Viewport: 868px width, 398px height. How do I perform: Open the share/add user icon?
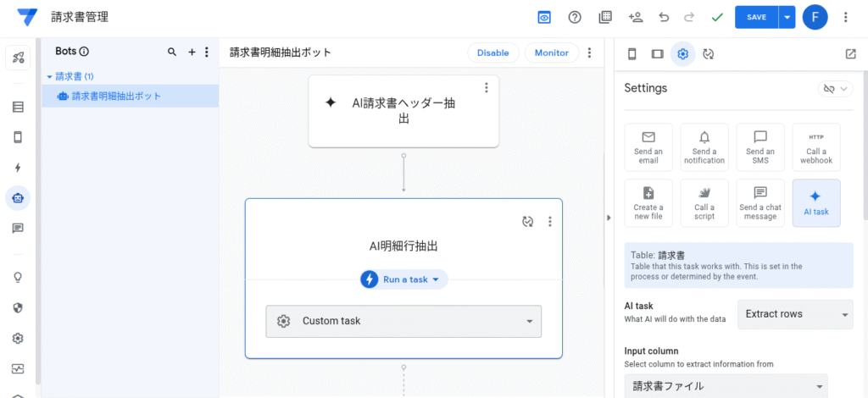coord(635,17)
